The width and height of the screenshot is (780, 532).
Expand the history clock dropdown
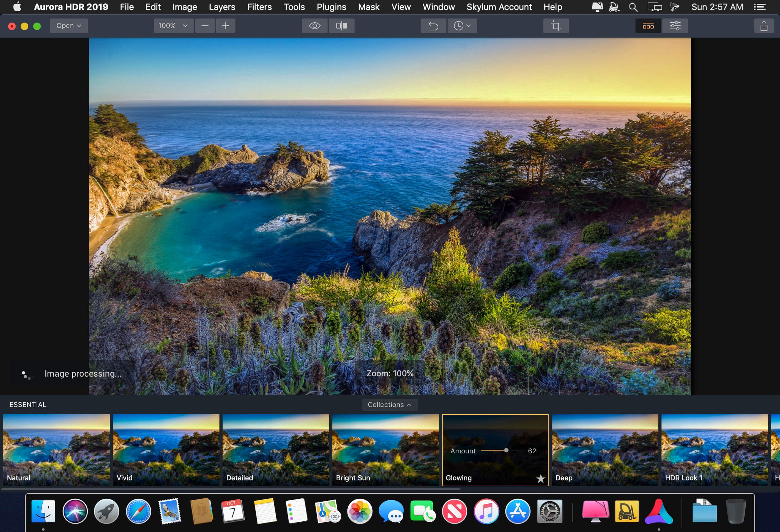tap(462, 26)
